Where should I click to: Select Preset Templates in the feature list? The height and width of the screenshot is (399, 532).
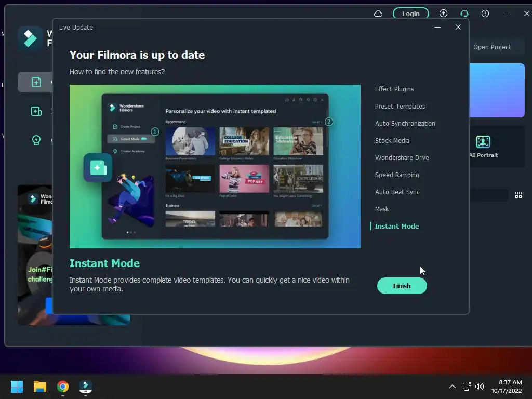[x=400, y=106]
